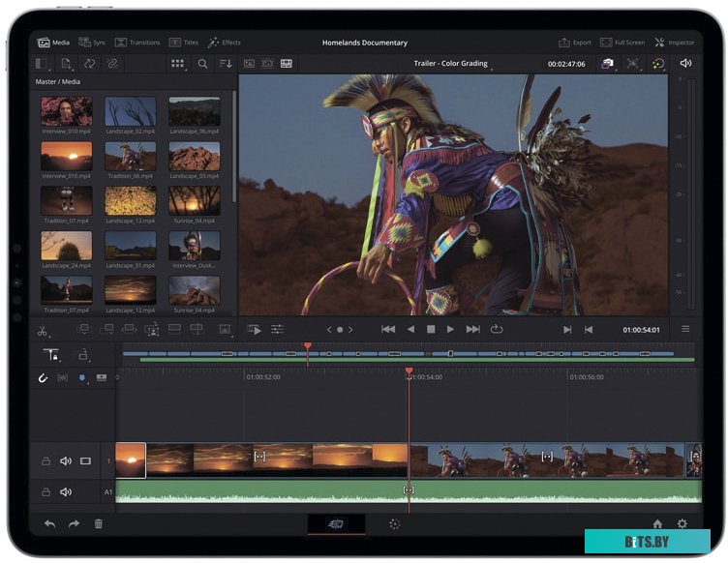The image size is (728, 563).
Task: Jump to the last frame
Action: (473, 329)
